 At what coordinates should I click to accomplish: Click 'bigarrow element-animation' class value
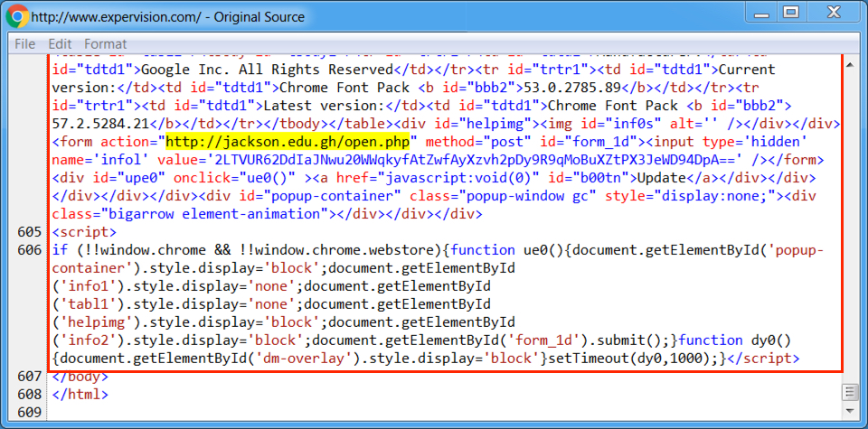tap(213, 214)
